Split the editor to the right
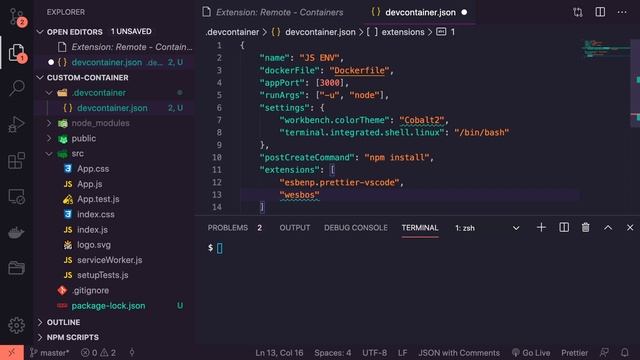The width and height of the screenshot is (640, 360). click(600, 12)
